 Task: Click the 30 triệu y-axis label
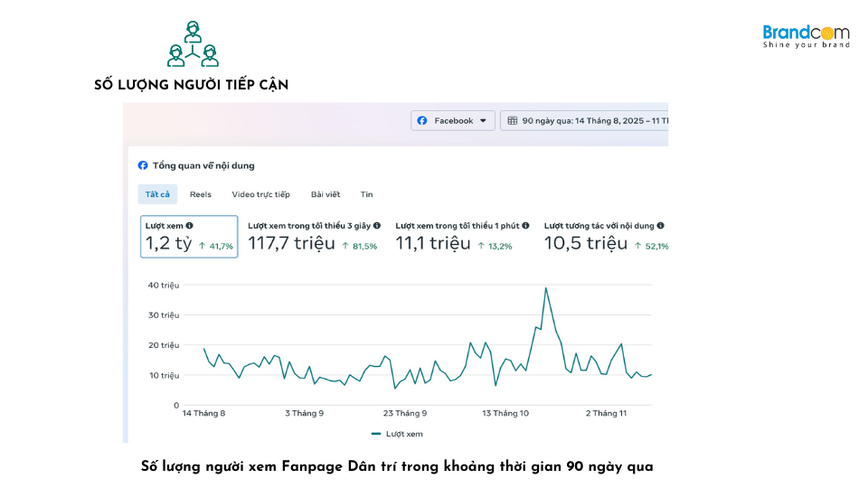pyautogui.click(x=164, y=315)
